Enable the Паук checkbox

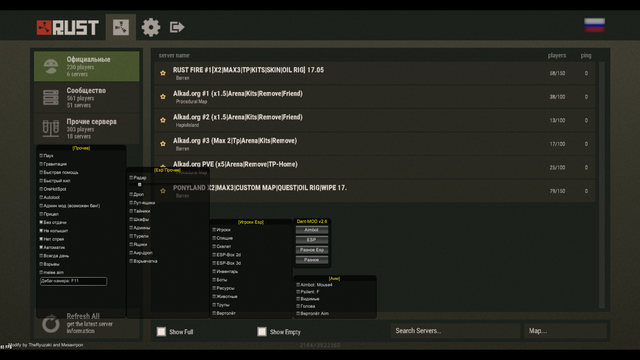click(x=41, y=156)
